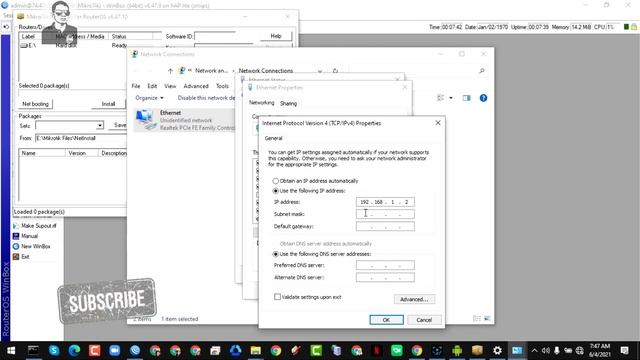Image resolution: width=640 pixels, height=360 pixels.
Task: Open the Advanced menu
Action: click(196, 86)
